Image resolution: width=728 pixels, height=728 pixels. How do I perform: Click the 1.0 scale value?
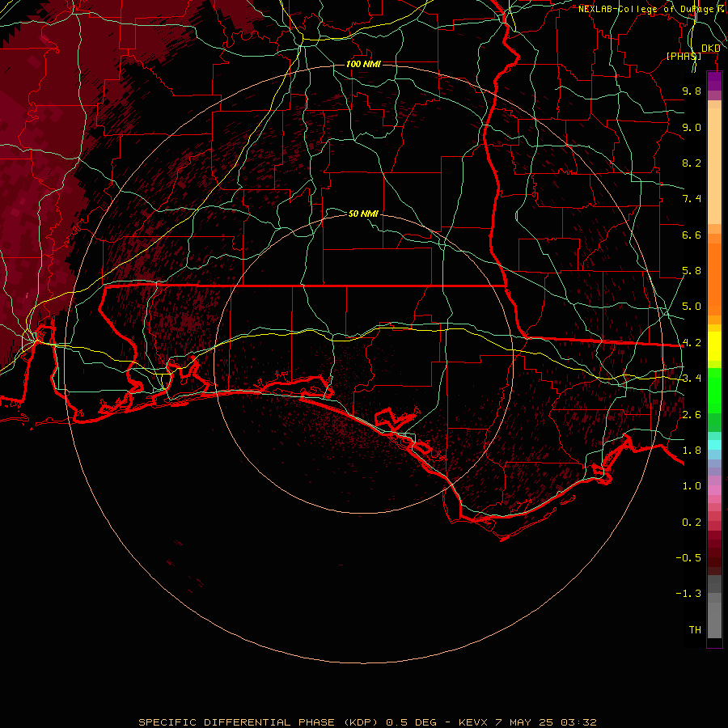(692, 486)
